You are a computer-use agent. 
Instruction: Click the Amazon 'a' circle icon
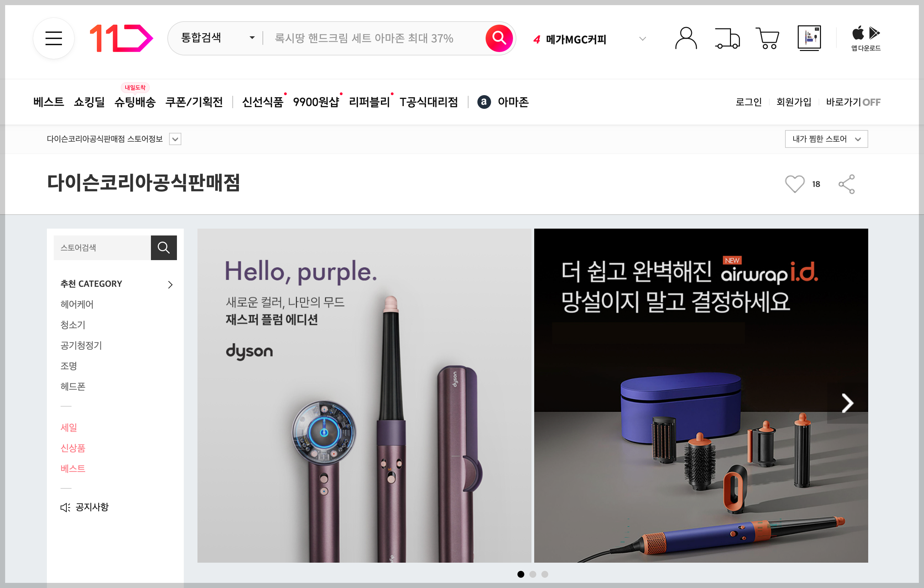484,102
